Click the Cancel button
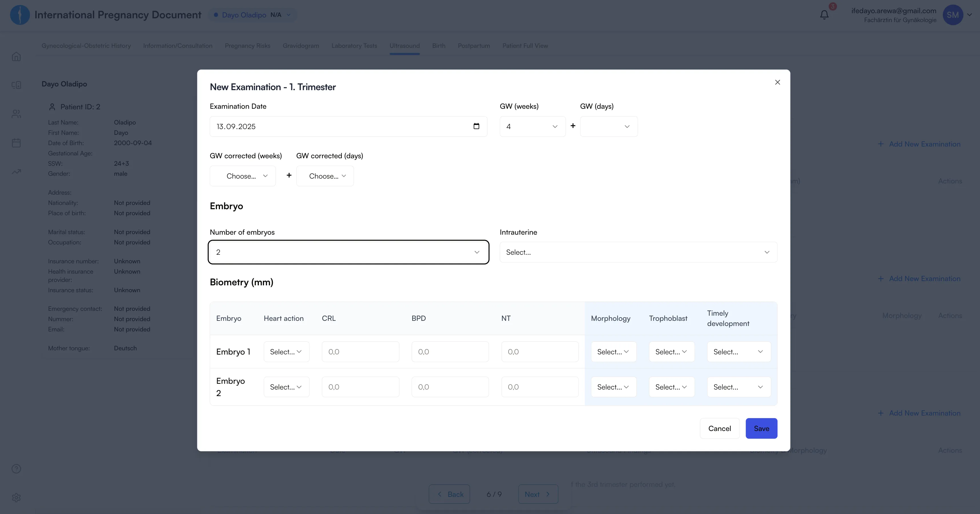 tap(719, 428)
